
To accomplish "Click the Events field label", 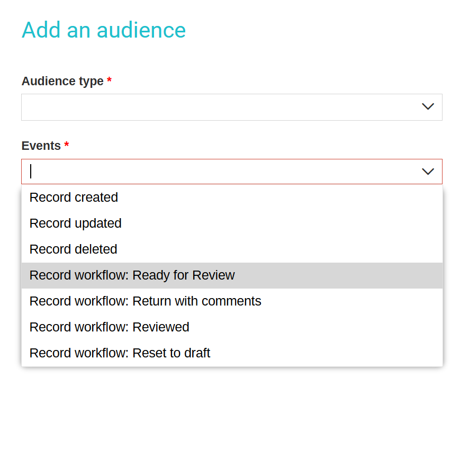I will point(41,146).
